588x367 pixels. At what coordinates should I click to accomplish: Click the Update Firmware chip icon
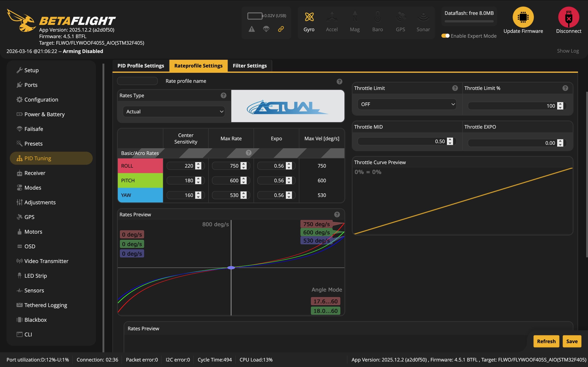[x=523, y=17]
